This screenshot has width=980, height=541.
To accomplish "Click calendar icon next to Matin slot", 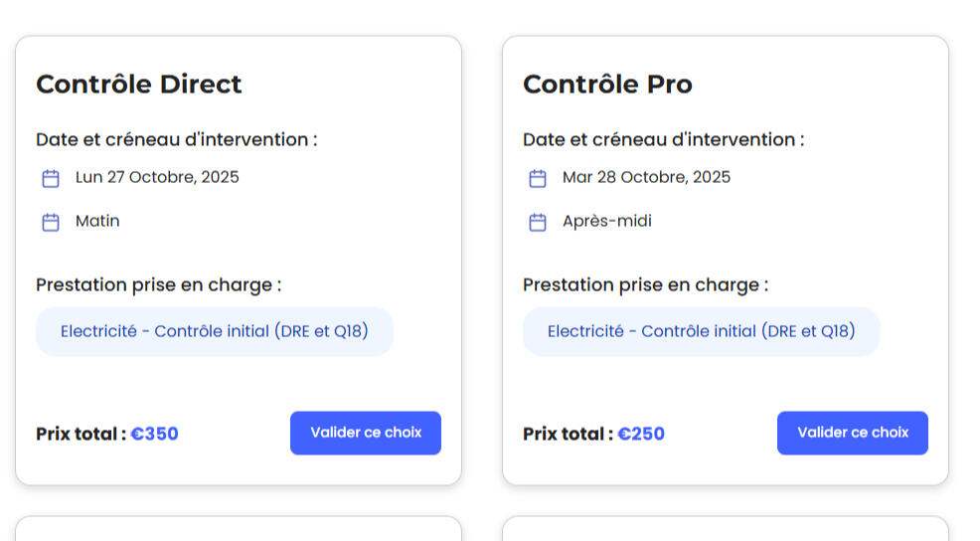I will coord(51,222).
